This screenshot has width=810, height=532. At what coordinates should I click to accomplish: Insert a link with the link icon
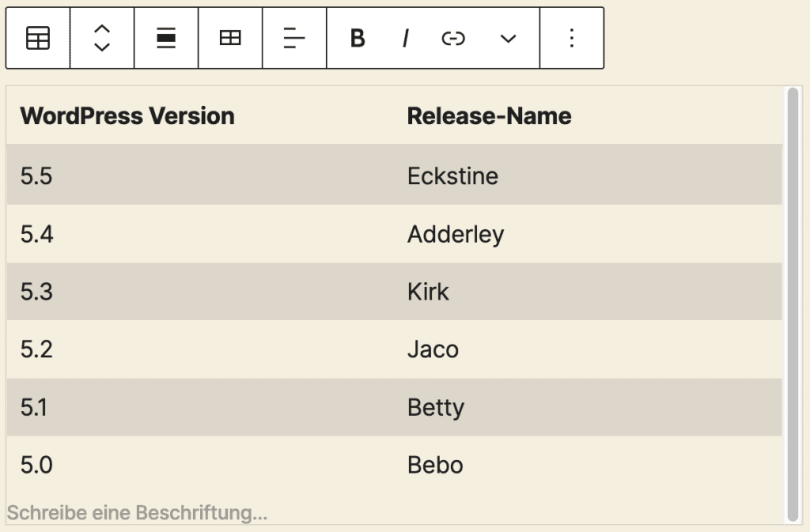(453, 38)
